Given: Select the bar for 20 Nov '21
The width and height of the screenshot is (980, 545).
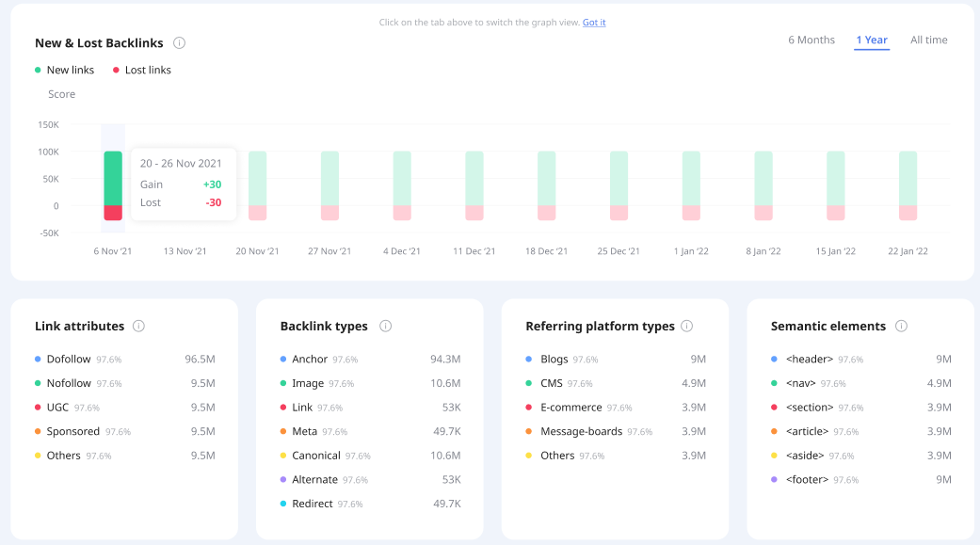Looking at the screenshot, I should pos(258,185).
